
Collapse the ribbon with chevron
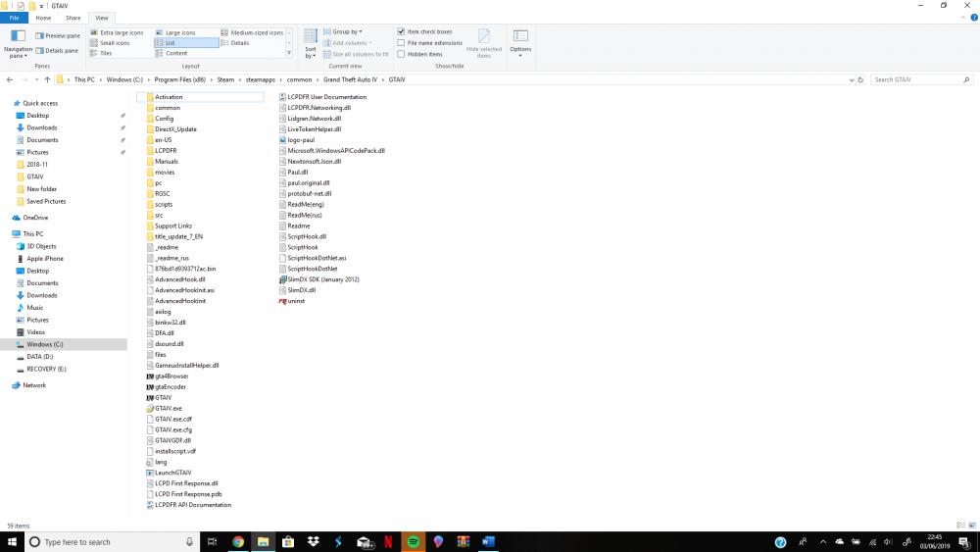(963, 18)
